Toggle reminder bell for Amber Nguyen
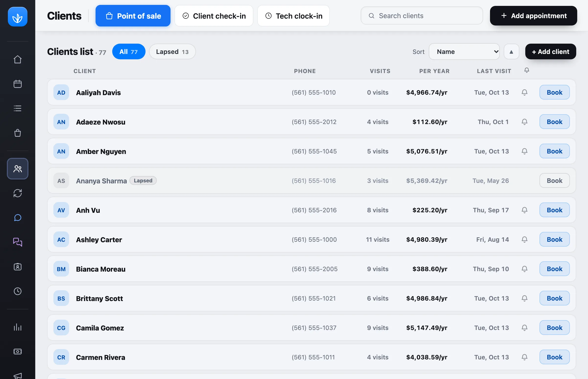 pos(524,151)
